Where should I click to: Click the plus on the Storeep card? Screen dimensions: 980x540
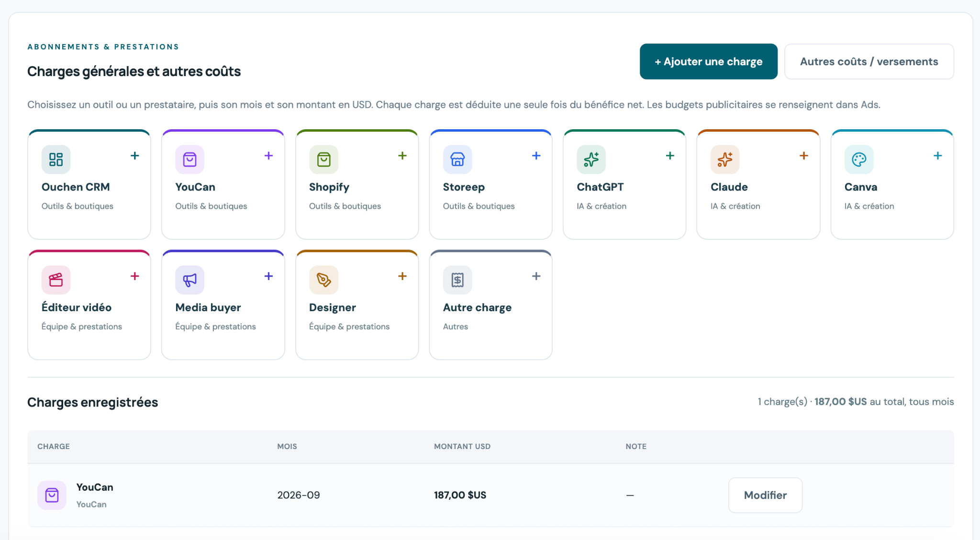(536, 156)
